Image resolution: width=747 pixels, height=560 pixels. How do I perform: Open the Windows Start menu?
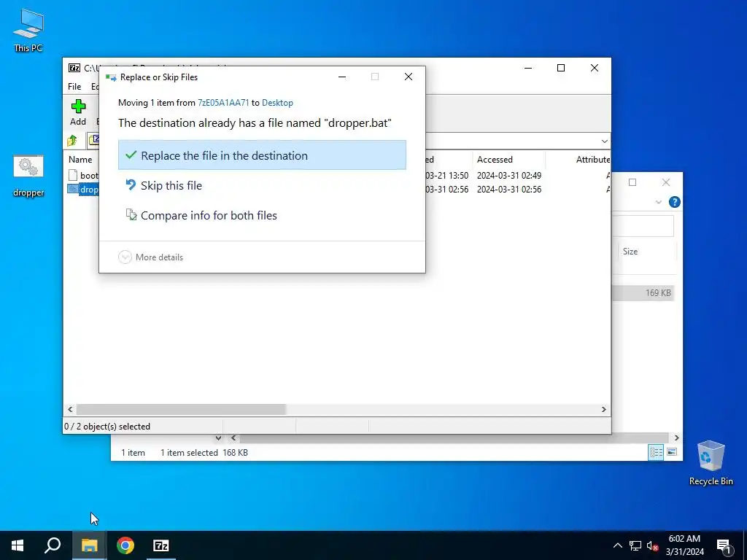(x=18, y=545)
